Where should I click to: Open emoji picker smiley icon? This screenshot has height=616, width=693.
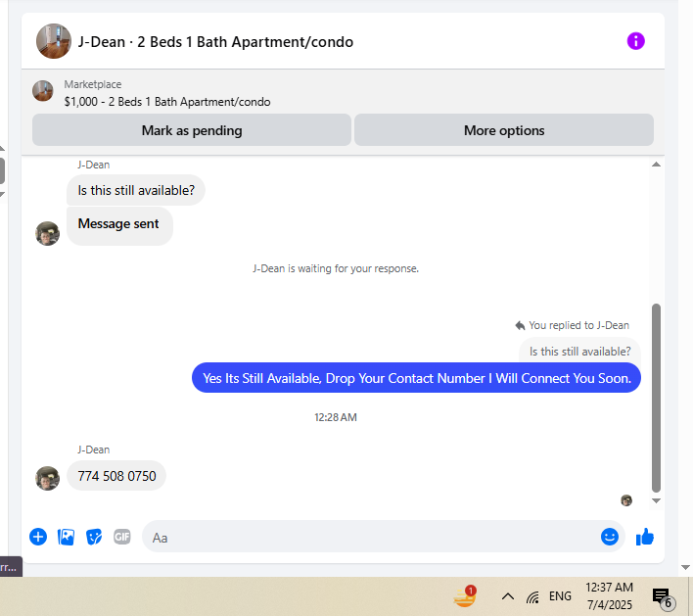coord(609,537)
